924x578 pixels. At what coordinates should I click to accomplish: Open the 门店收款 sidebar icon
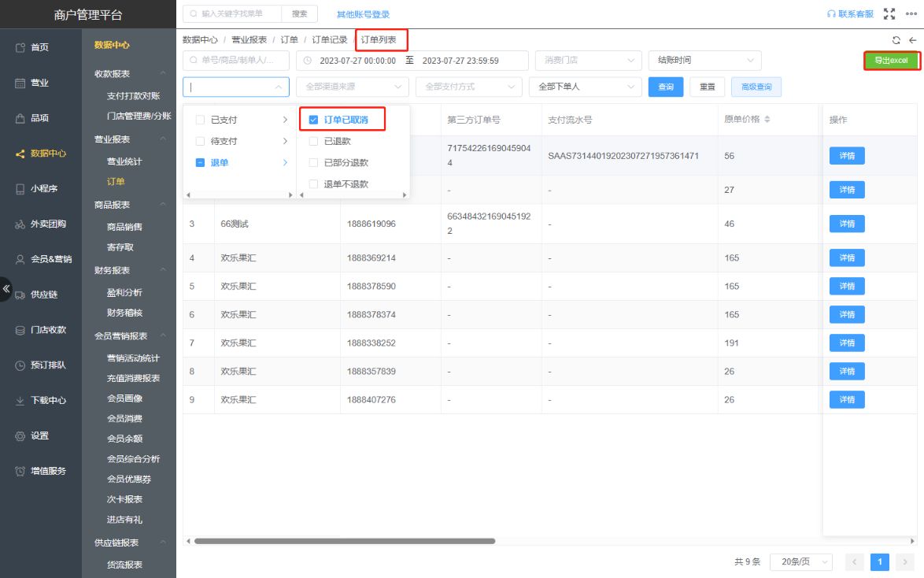[20, 330]
